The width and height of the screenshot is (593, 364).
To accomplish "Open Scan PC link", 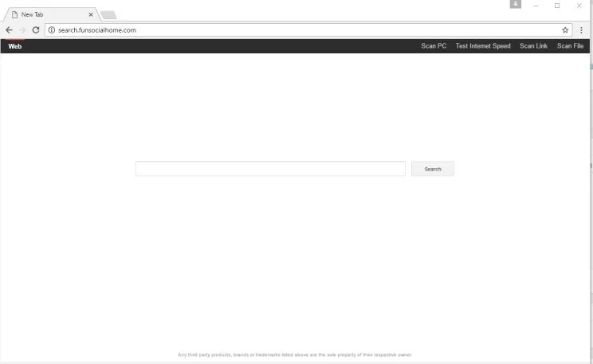I will [x=434, y=45].
